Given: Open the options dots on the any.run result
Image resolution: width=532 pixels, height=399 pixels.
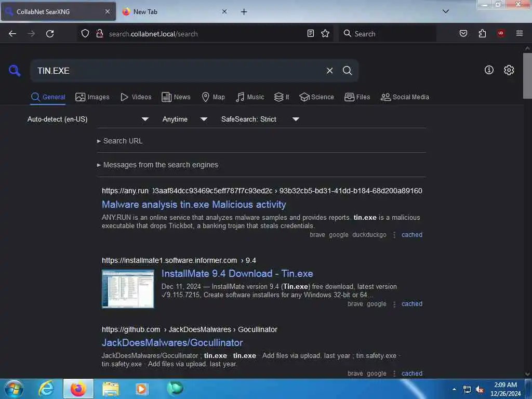Looking at the screenshot, I should click(394, 235).
